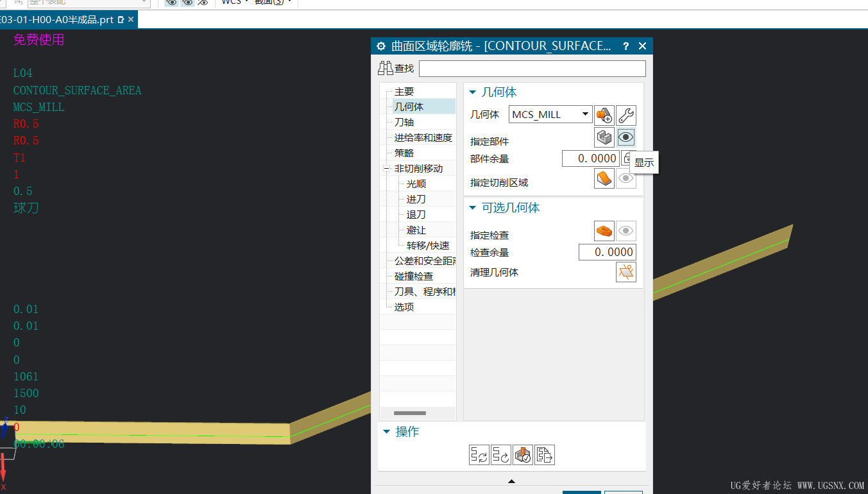Click the Generate toolpath icon under 操作
Viewport: 868px width, 494px height.
tap(479, 455)
